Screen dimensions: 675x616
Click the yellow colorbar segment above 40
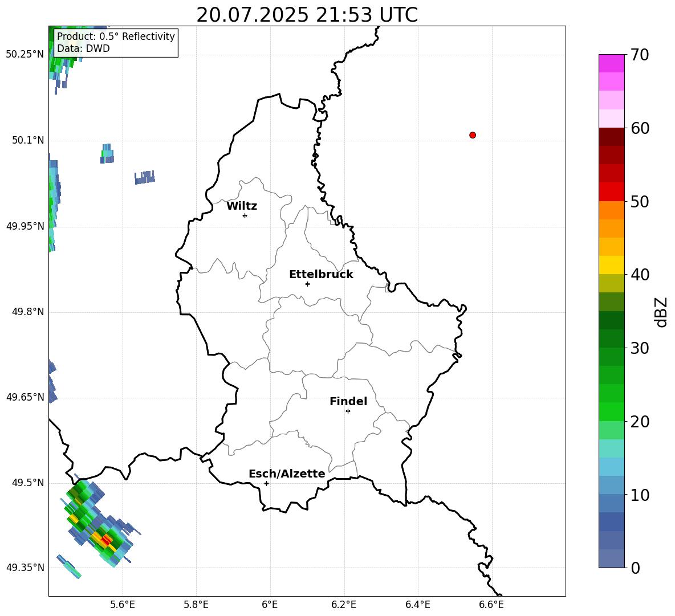tap(611, 265)
